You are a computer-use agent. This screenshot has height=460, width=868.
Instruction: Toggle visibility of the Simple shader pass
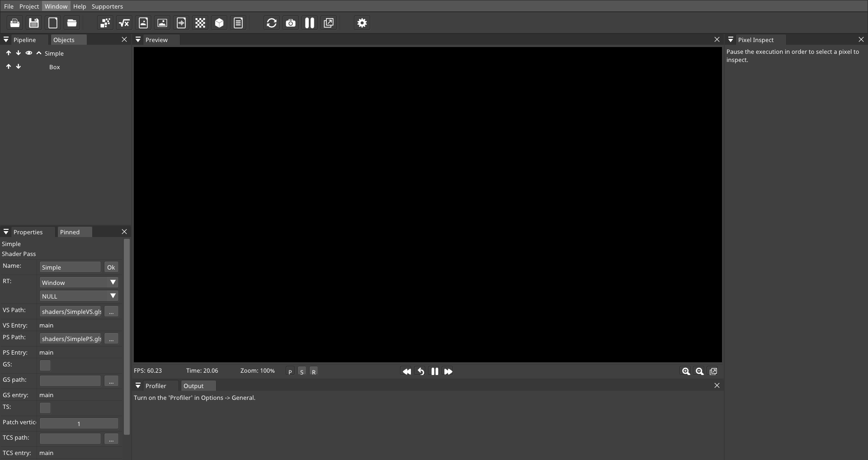[28, 53]
